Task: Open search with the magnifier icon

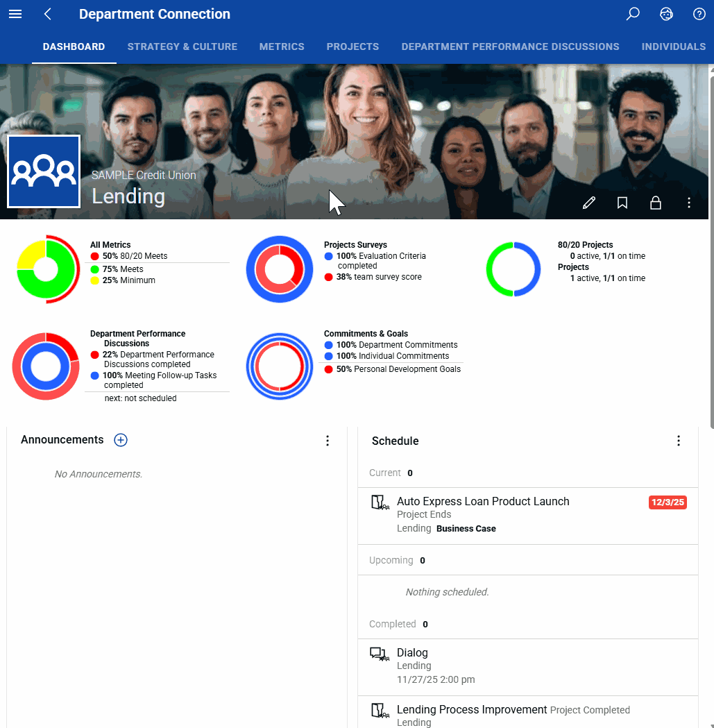Action: (633, 14)
